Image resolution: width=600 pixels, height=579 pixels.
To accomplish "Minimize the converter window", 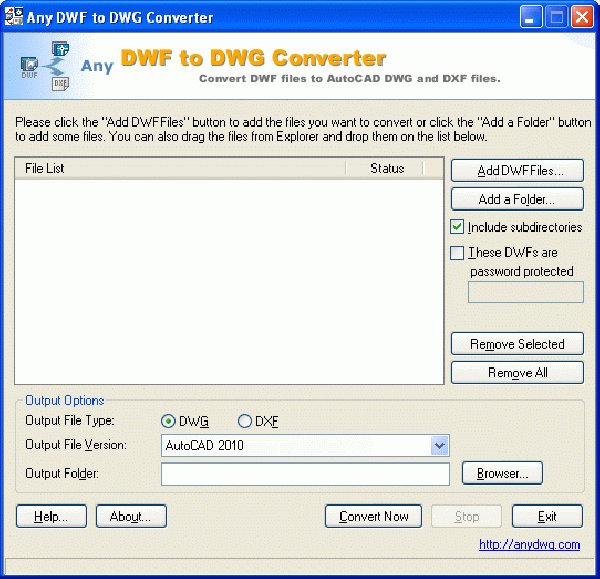I will click(531, 17).
